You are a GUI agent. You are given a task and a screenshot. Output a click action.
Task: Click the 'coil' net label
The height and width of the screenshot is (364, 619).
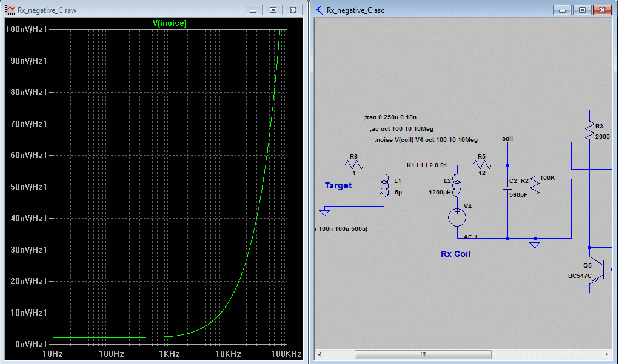click(x=507, y=139)
